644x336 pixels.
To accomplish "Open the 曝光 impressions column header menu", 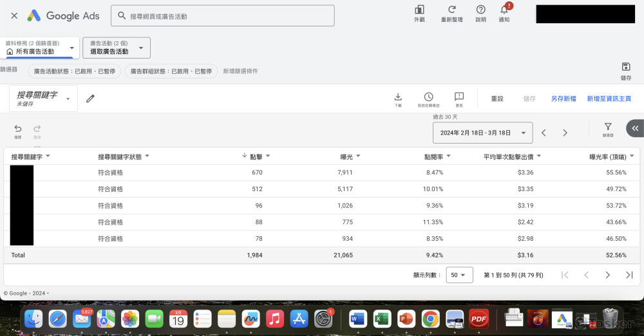I will point(358,156).
